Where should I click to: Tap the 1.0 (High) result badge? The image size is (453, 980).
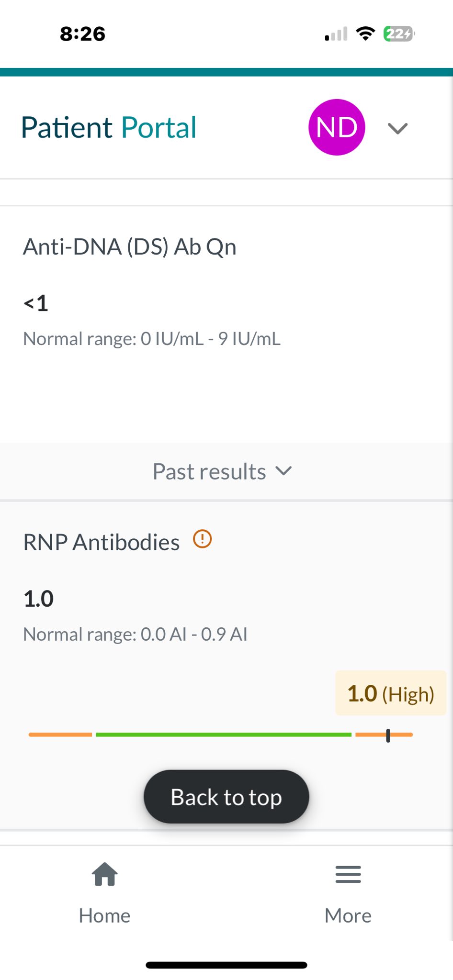tap(391, 693)
